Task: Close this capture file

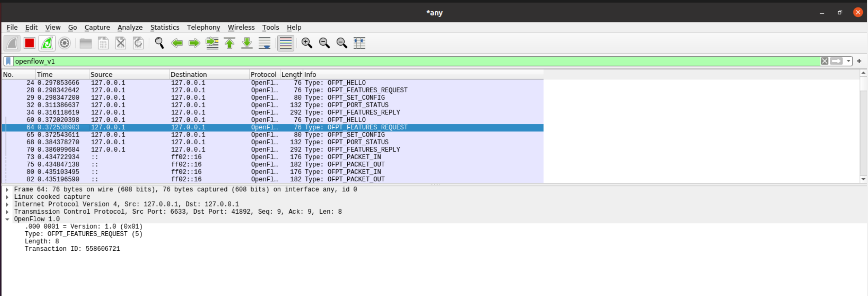Action: [121, 43]
